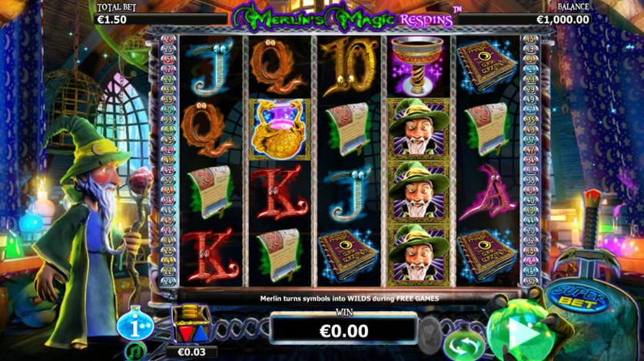Increase coin value with blue up arrow
This screenshot has width=644, height=361.
(199, 335)
